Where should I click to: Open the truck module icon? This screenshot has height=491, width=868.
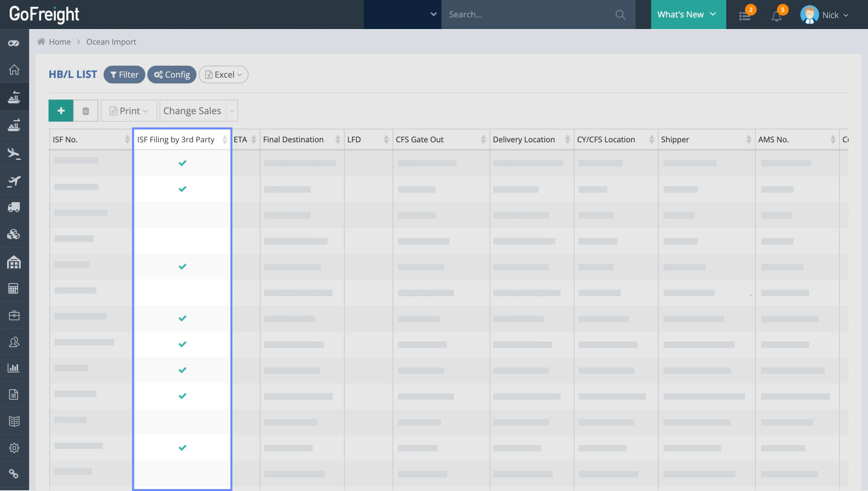pyautogui.click(x=14, y=207)
